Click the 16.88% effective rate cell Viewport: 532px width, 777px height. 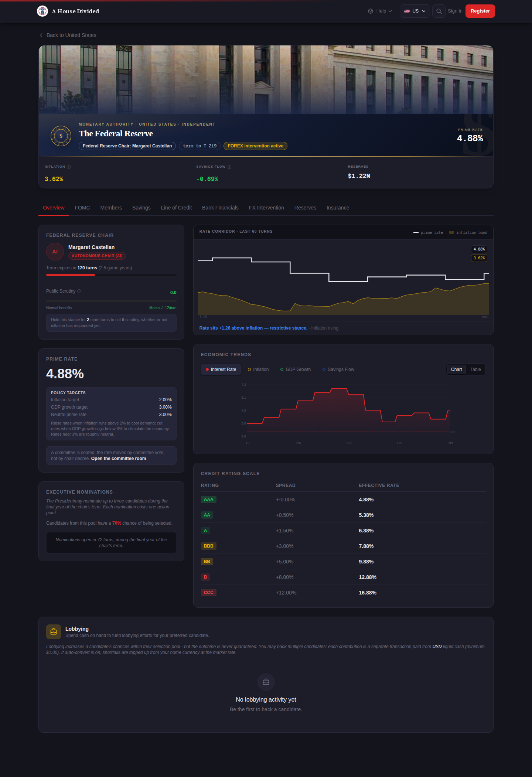pos(368,593)
